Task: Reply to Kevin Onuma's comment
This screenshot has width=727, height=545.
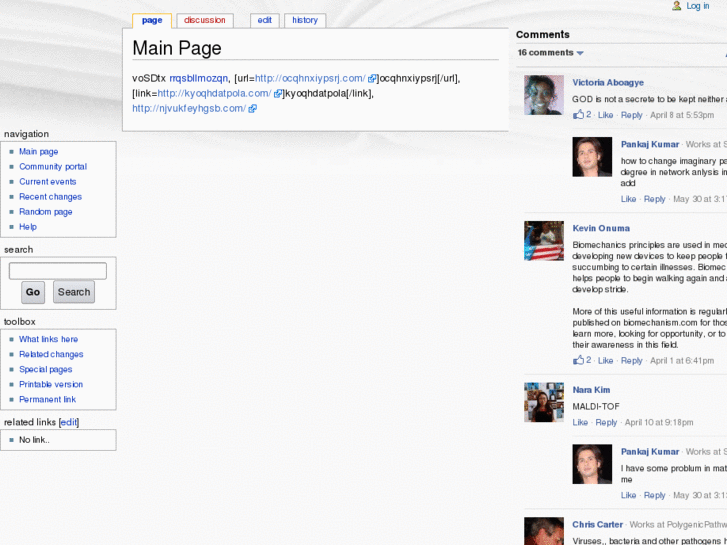Action: tap(631, 360)
